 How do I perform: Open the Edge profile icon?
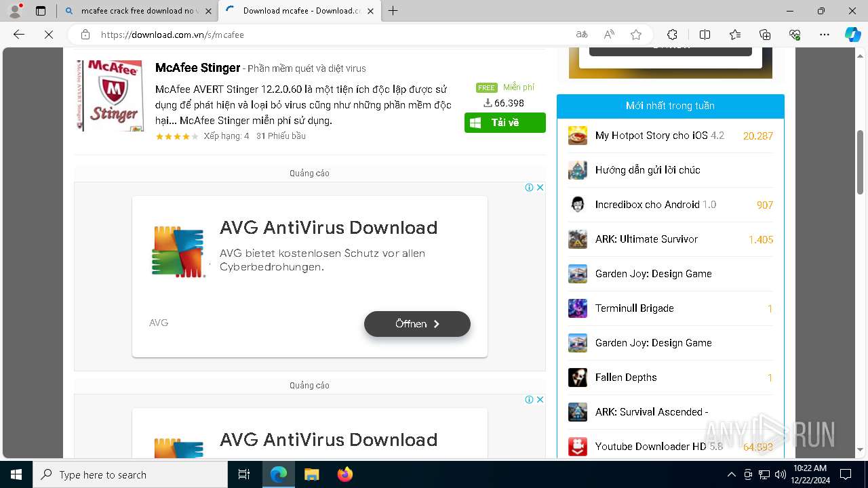pos(15,11)
